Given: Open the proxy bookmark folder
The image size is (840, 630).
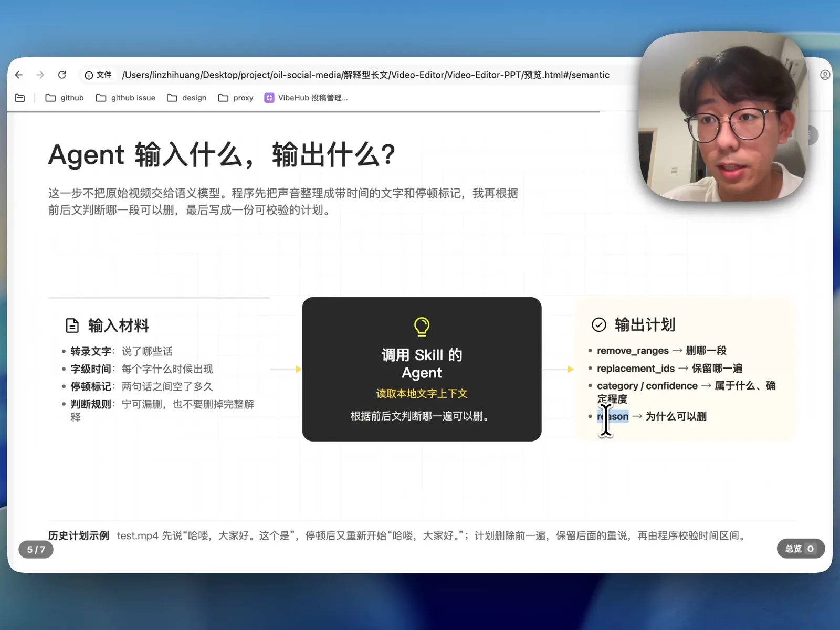Looking at the screenshot, I should click(235, 98).
